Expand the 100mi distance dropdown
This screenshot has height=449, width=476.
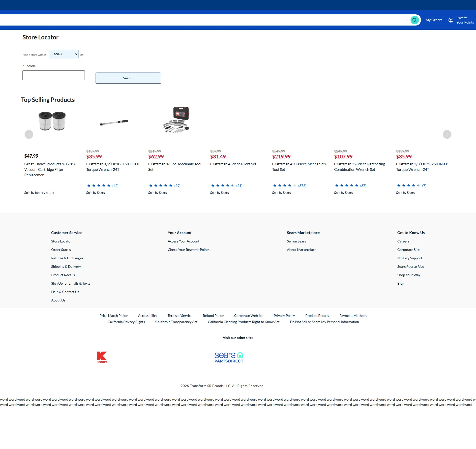click(x=64, y=54)
